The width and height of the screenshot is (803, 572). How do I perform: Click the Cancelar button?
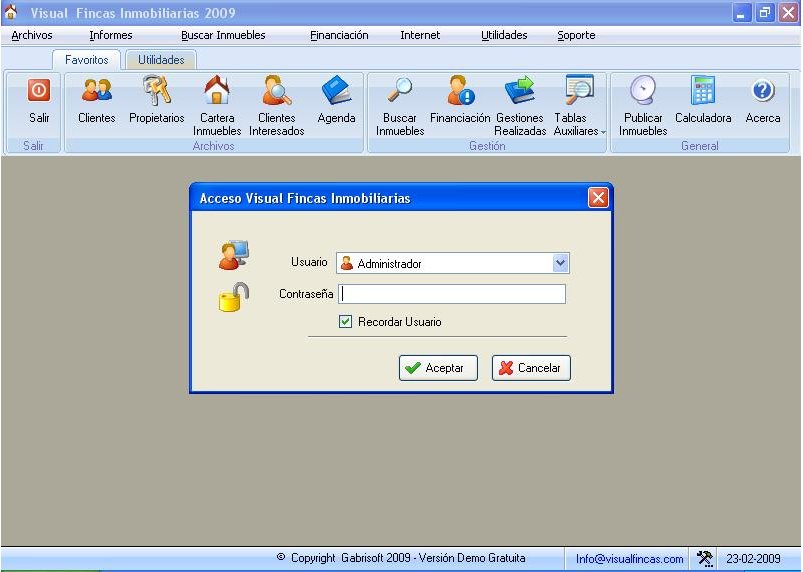click(531, 368)
